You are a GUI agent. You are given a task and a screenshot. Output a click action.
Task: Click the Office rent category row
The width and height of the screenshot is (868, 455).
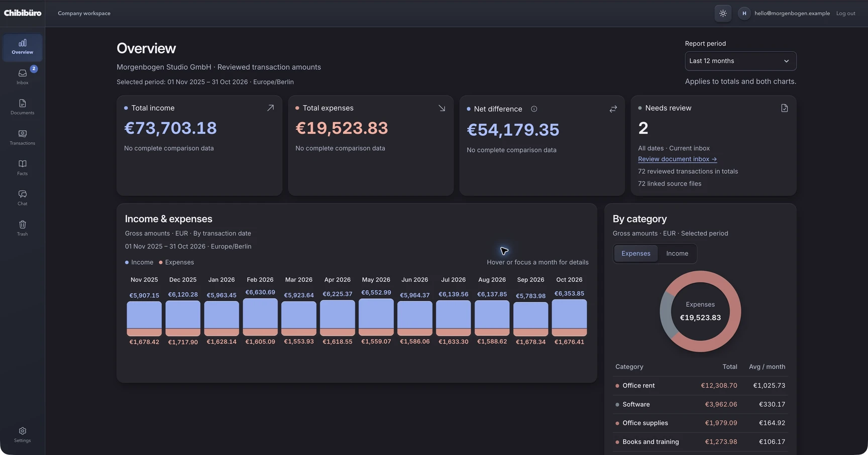[700, 386]
